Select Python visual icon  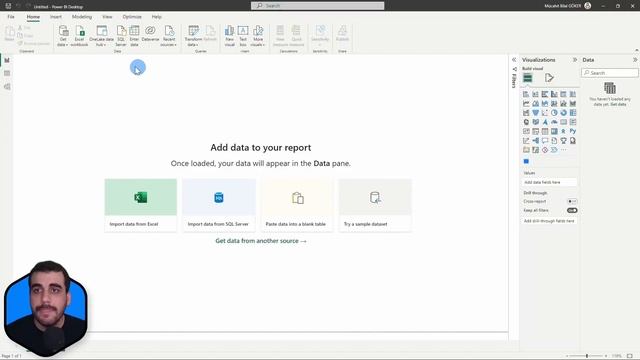pyautogui.click(x=573, y=131)
